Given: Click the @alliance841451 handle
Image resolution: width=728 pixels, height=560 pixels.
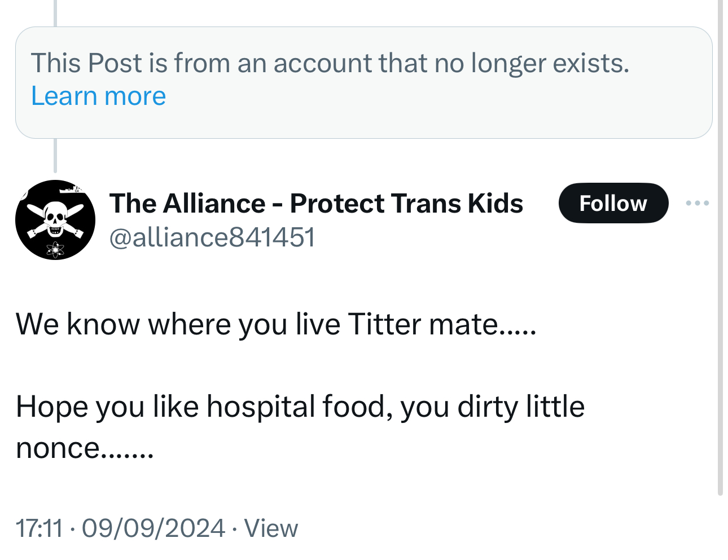Looking at the screenshot, I should point(212,237).
